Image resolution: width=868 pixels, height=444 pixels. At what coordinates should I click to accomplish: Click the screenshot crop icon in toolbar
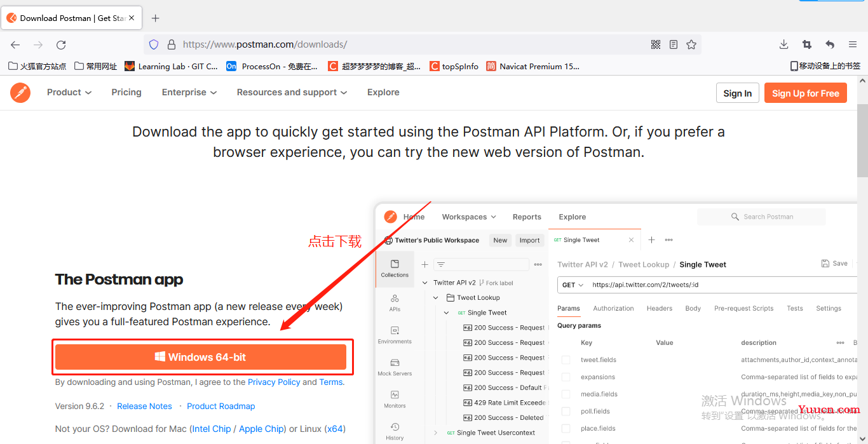point(807,44)
